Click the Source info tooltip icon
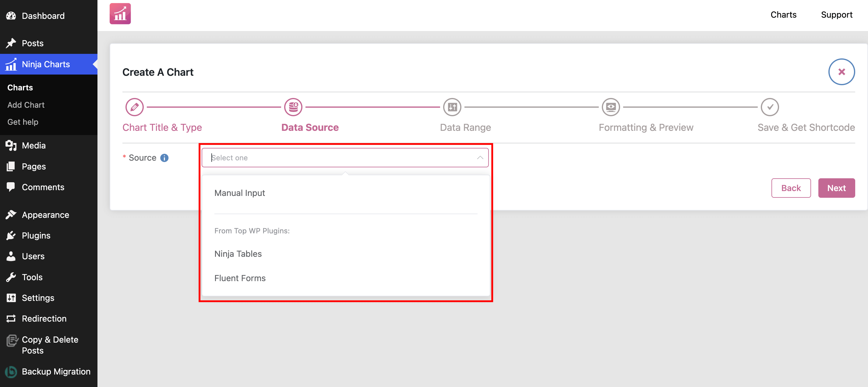Image resolution: width=868 pixels, height=387 pixels. coord(164,158)
